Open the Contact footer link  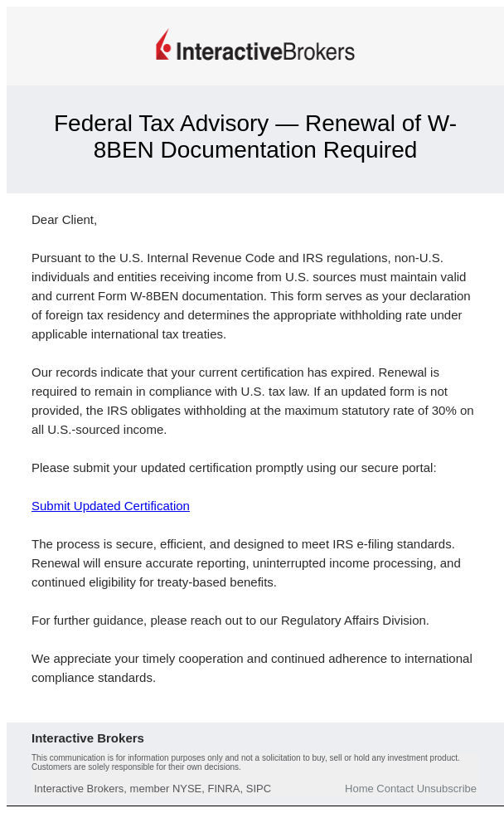(395, 789)
